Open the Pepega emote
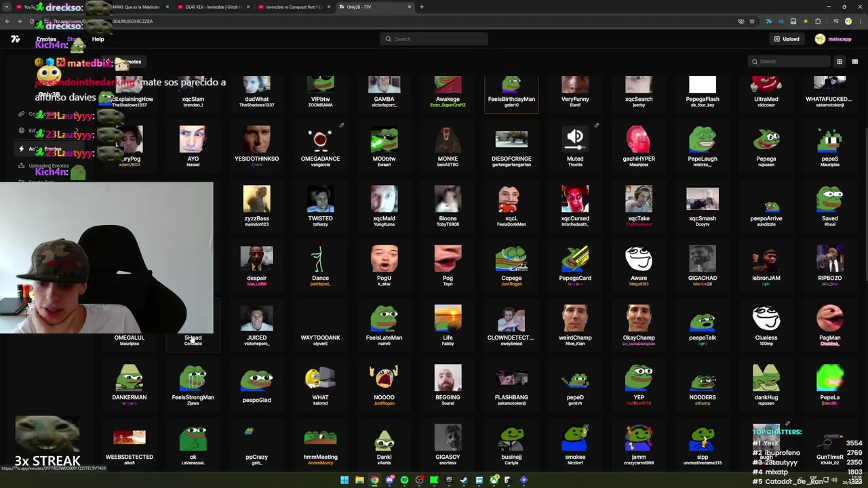 pyautogui.click(x=766, y=146)
